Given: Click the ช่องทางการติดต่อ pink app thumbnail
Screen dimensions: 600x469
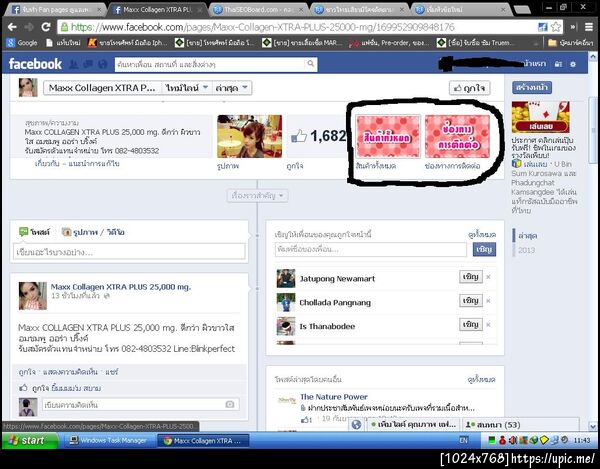Looking at the screenshot, I should point(457,136).
